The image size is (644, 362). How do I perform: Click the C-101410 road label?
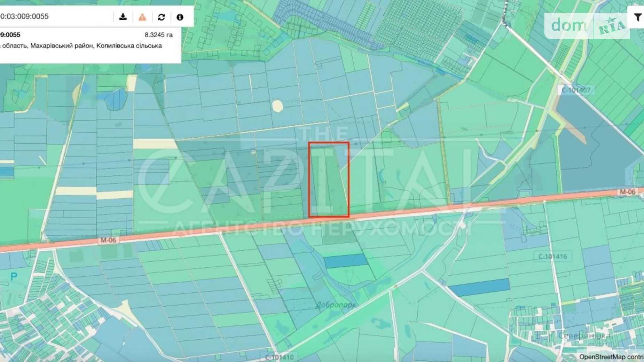click(x=279, y=357)
